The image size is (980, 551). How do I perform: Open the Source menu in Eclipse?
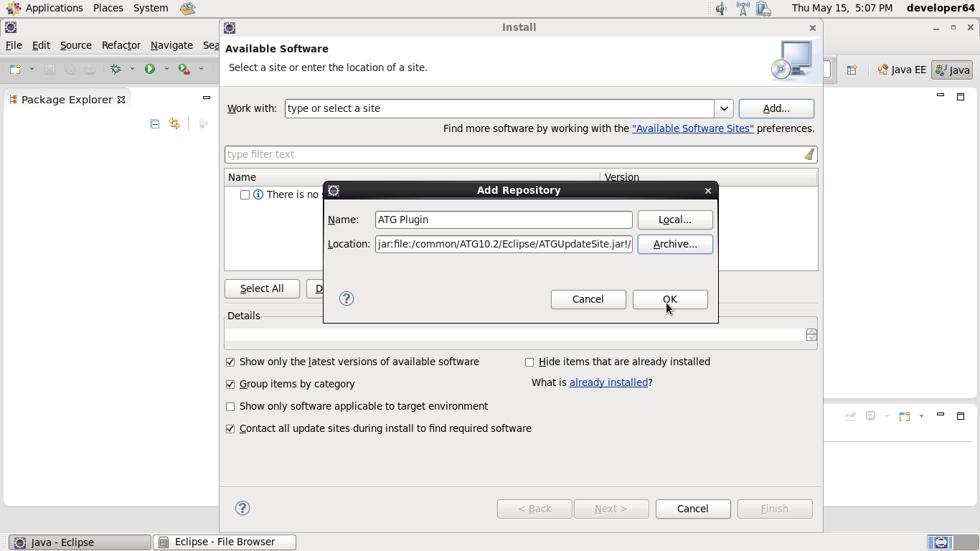click(76, 45)
